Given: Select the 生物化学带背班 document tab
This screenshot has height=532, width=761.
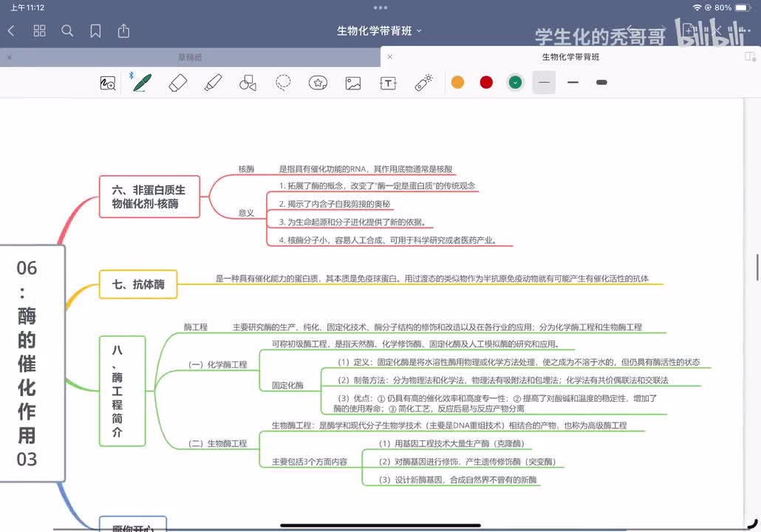Looking at the screenshot, I should click(570, 57).
